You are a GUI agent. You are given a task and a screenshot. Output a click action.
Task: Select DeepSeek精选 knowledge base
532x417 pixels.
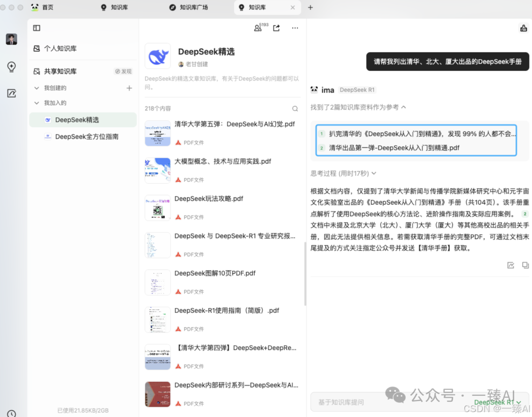click(83, 120)
